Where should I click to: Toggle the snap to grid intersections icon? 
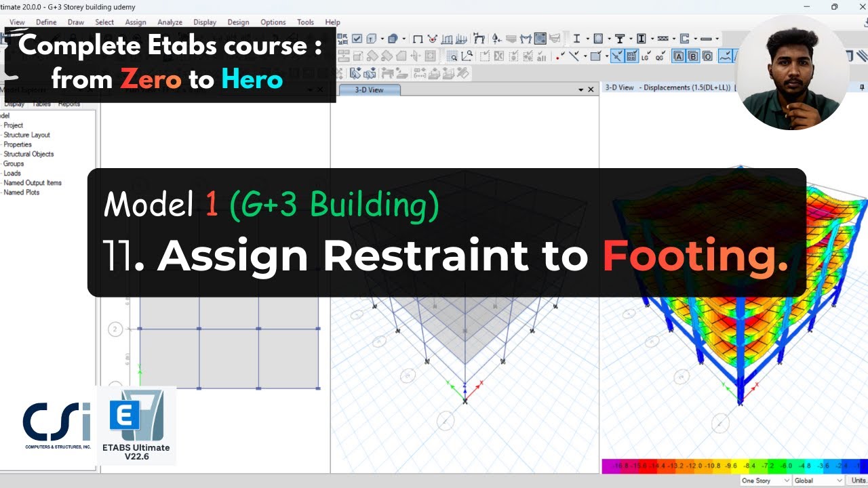point(631,56)
